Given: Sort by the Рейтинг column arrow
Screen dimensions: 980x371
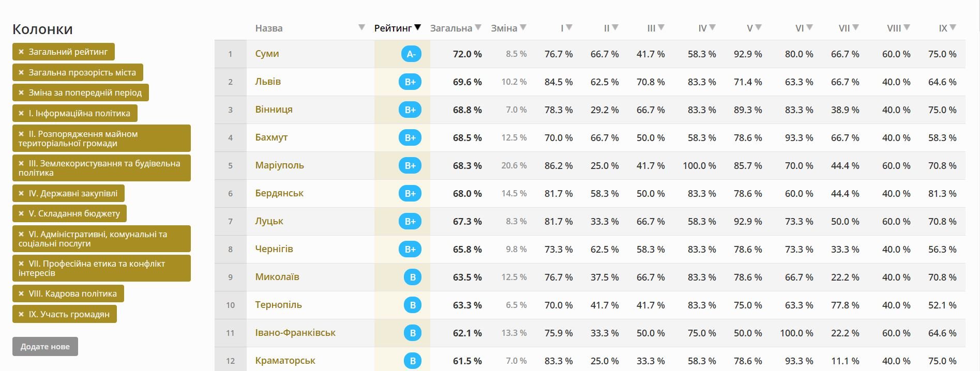Looking at the screenshot, I should pyautogui.click(x=418, y=27).
